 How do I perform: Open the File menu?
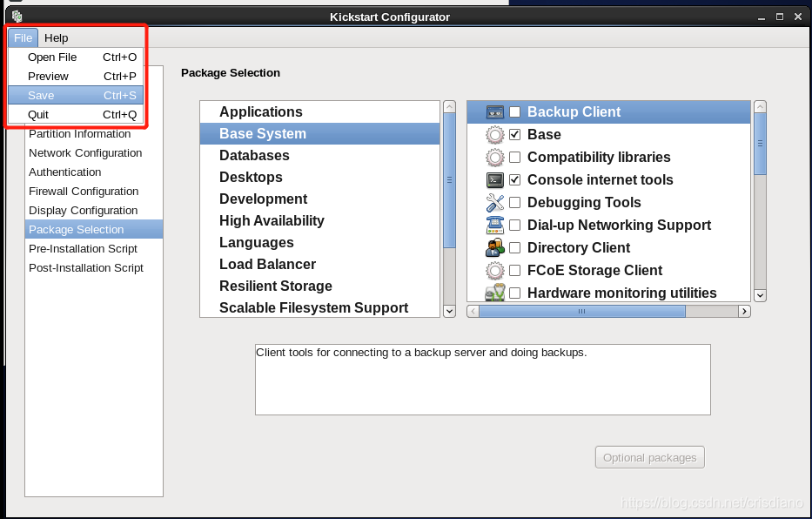click(23, 37)
